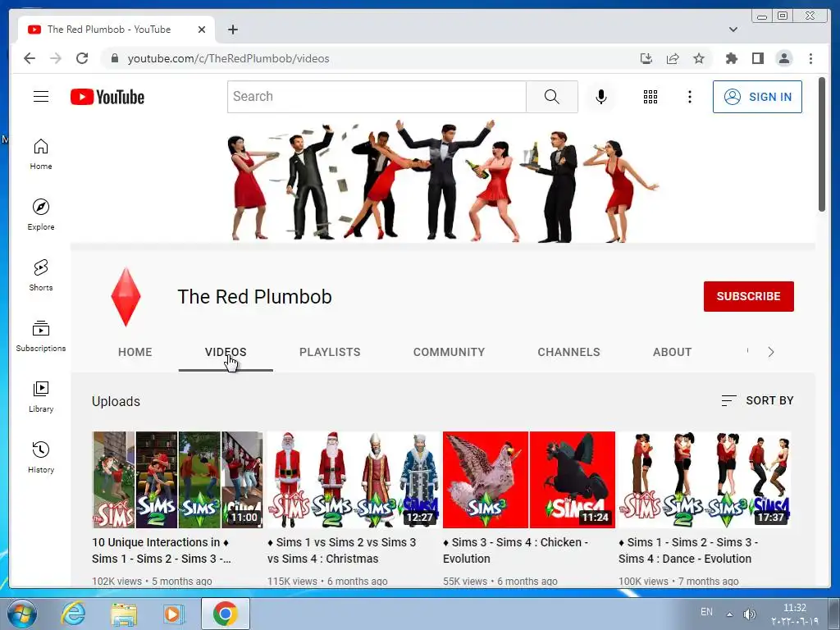The image size is (840, 630).
Task: Click the channel banner image
Action: coord(443,181)
